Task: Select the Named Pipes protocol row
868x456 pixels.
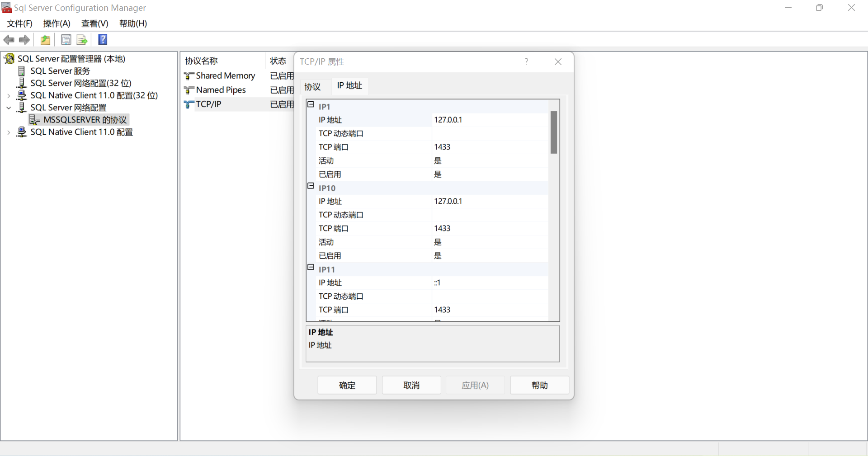Action: 239,90
